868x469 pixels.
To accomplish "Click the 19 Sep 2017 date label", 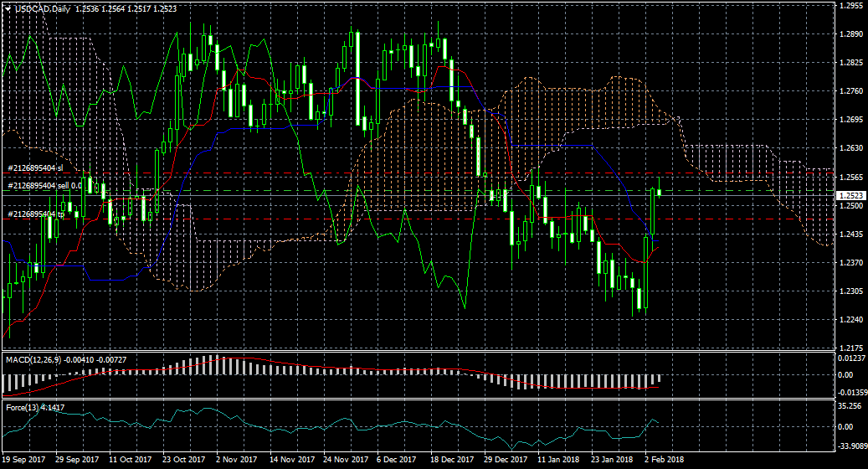I will [x=24, y=460].
